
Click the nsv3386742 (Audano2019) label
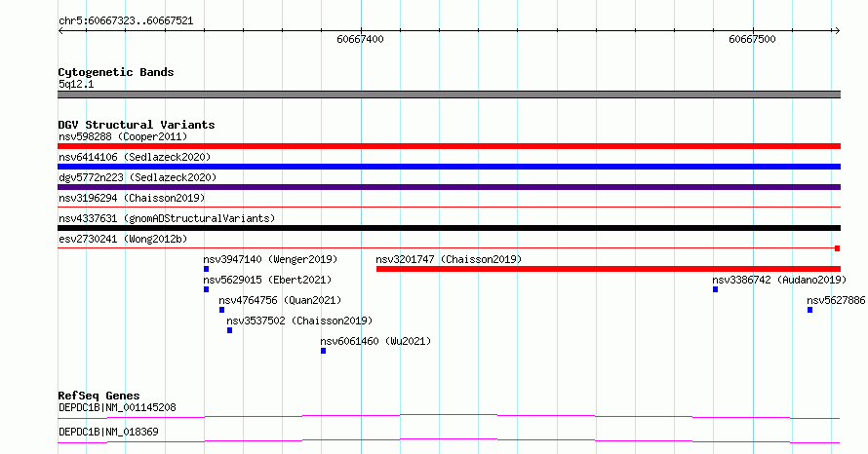click(779, 280)
